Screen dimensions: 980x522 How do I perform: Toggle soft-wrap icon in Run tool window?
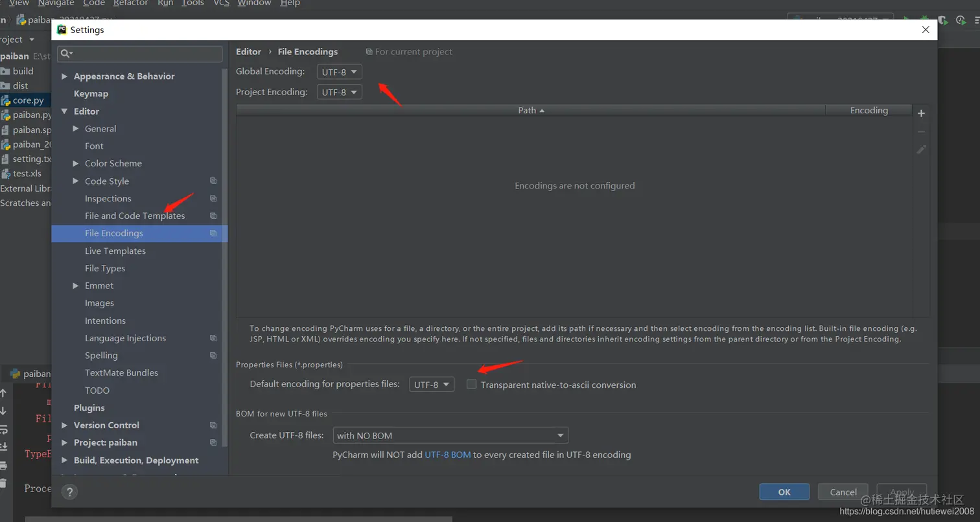tap(3, 429)
